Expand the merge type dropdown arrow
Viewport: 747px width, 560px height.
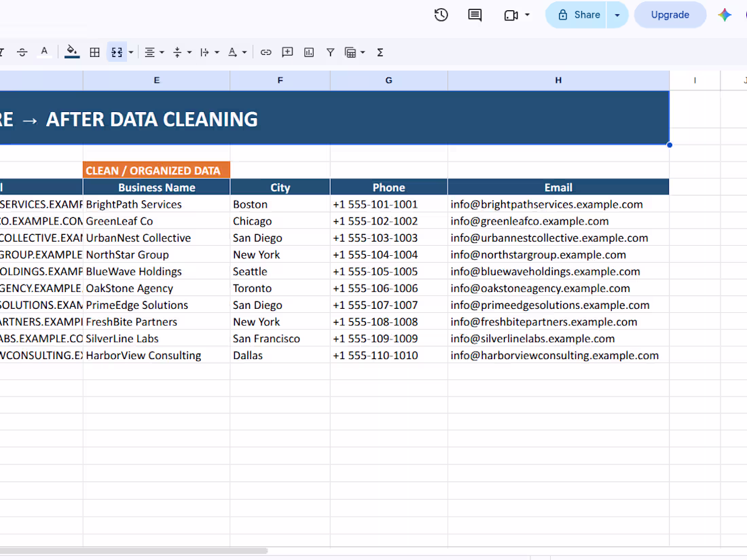131,52
